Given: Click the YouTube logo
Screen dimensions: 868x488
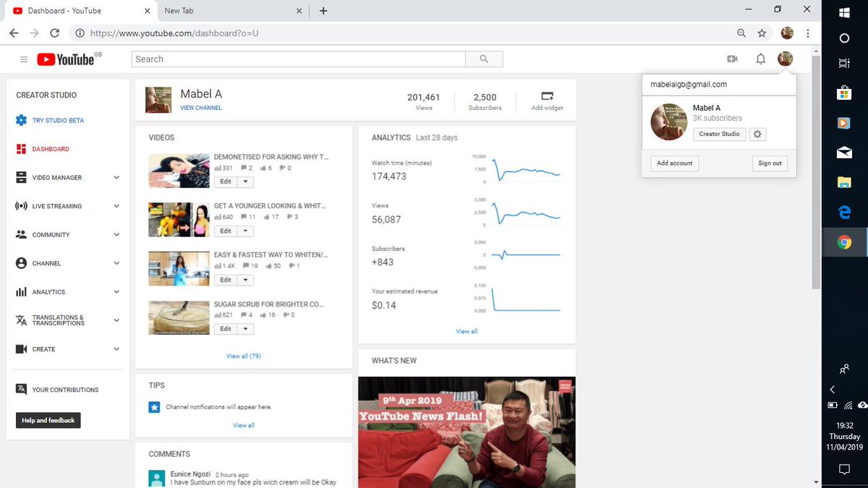Looking at the screenshot, I should coord(67,59).
